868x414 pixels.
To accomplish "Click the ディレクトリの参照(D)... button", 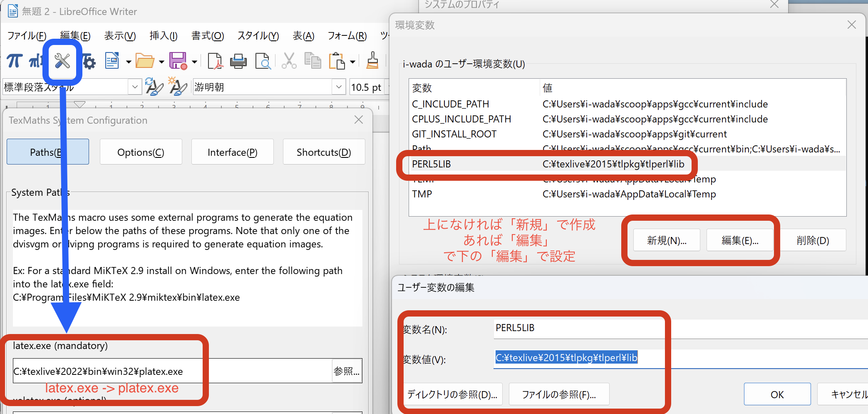I will (x=453, y=394).
